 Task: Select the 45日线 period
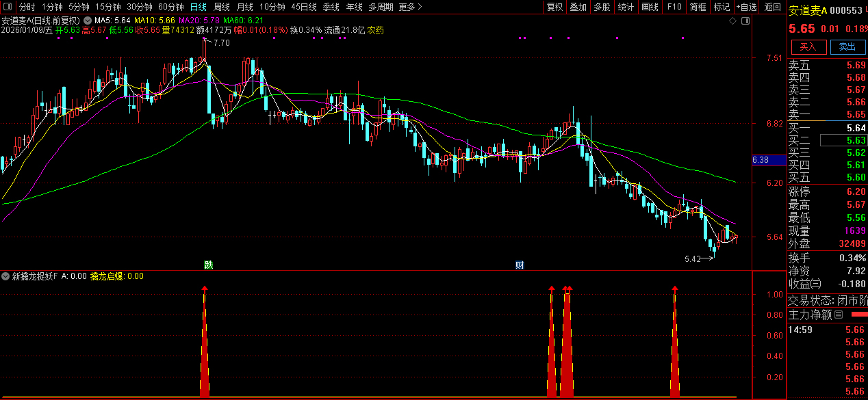point(304,7)
